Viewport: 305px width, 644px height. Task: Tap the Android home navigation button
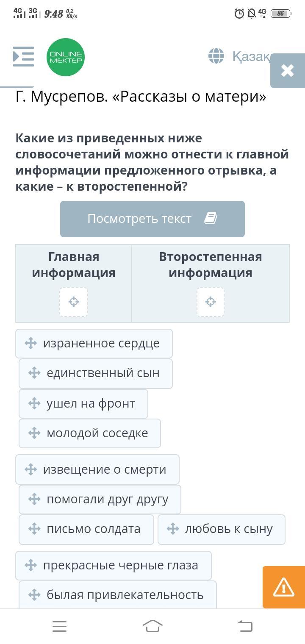[152, 626]
